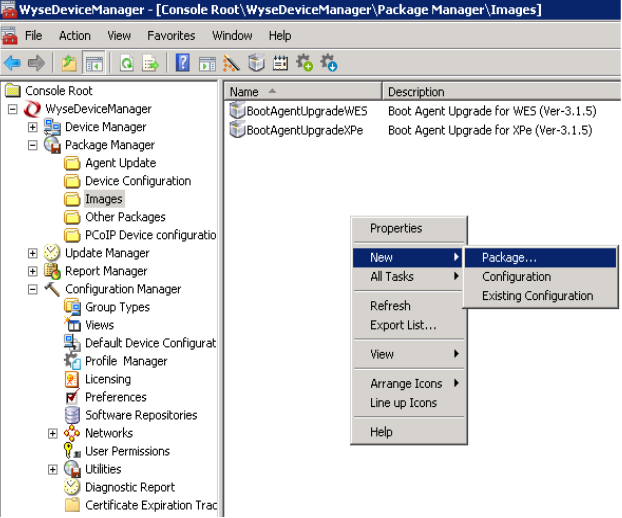
Task: Open the Action menu
Action: pyautogui.click(x=74, y=35)
